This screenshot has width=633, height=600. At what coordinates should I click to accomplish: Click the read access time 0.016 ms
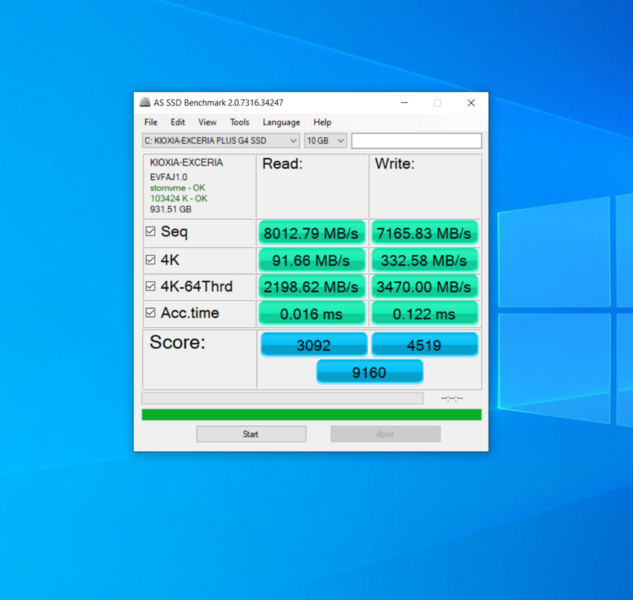point(312,314)
